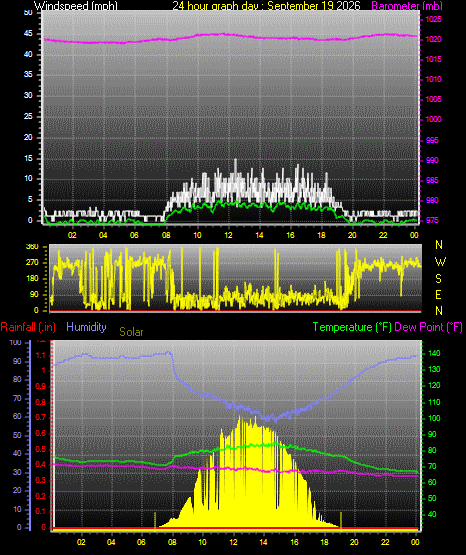
Task: Click the Rainfall (.in) legend label
Action: 28,327
